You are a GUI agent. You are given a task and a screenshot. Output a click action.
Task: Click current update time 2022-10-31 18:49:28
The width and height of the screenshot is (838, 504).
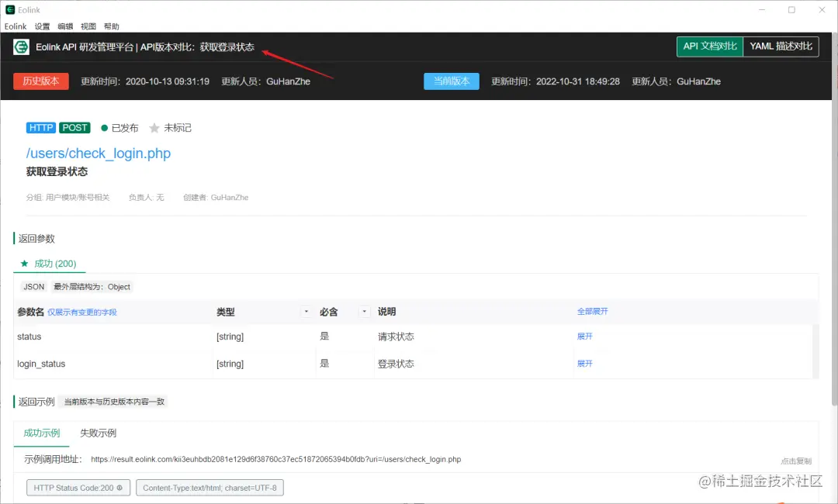[x=578, y=81]
